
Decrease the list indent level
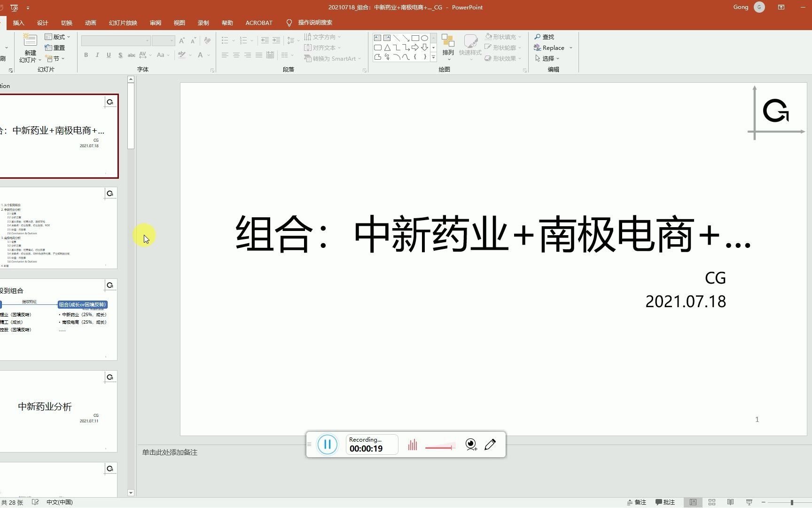point(265,40)
